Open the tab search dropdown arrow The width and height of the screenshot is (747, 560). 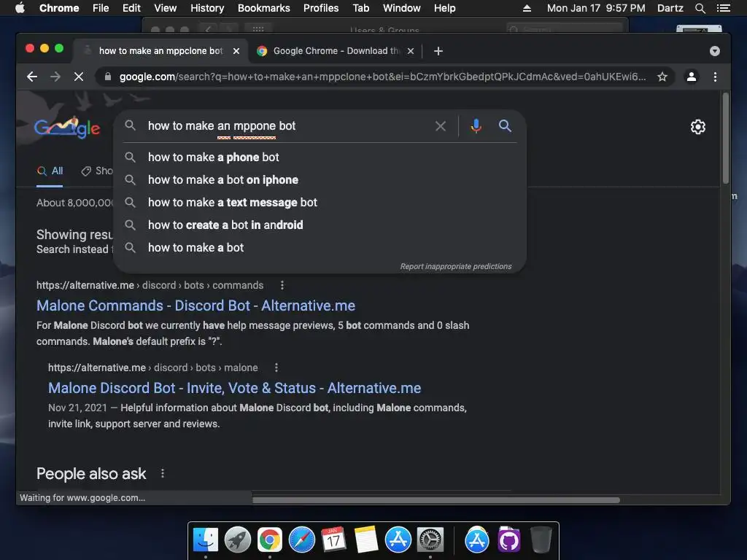715,51
